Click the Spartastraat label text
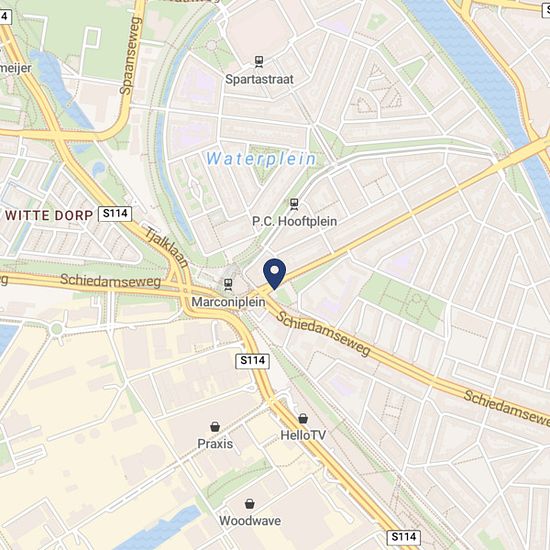The image size is (550, 550). [x=259, y=79]
